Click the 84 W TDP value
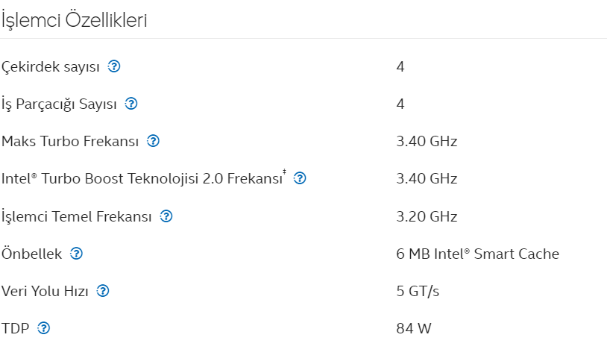The height and width of the screenshot is (364, 607). 413,329
